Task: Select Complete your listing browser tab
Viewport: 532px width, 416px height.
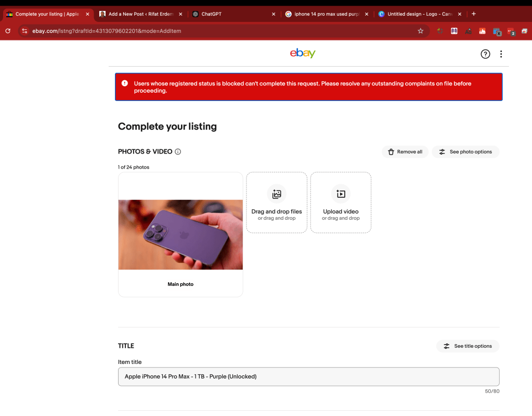Action: (x=47, y=14)
